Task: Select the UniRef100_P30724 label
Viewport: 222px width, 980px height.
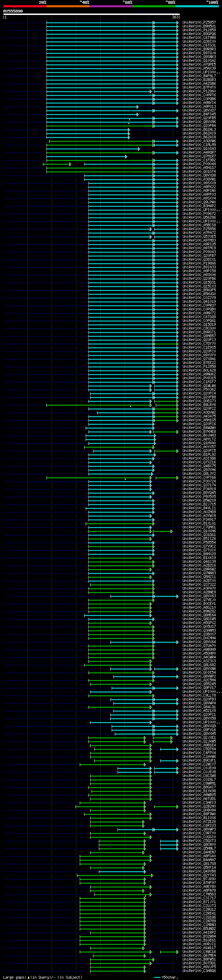Action: click(x=199, y=481)
